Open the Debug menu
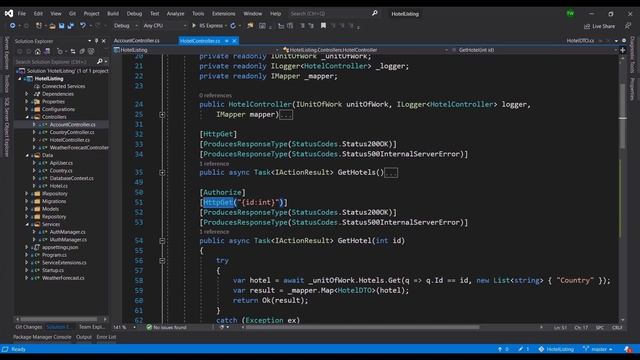 coord(134,13)
